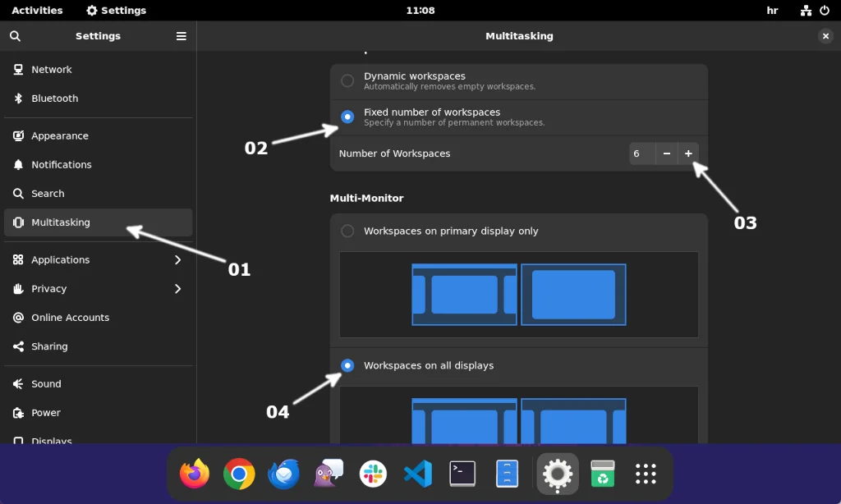Decrease Number of Workspaces with minus button
Viewport: 841px width, 504px height.
tap(666, 153)
